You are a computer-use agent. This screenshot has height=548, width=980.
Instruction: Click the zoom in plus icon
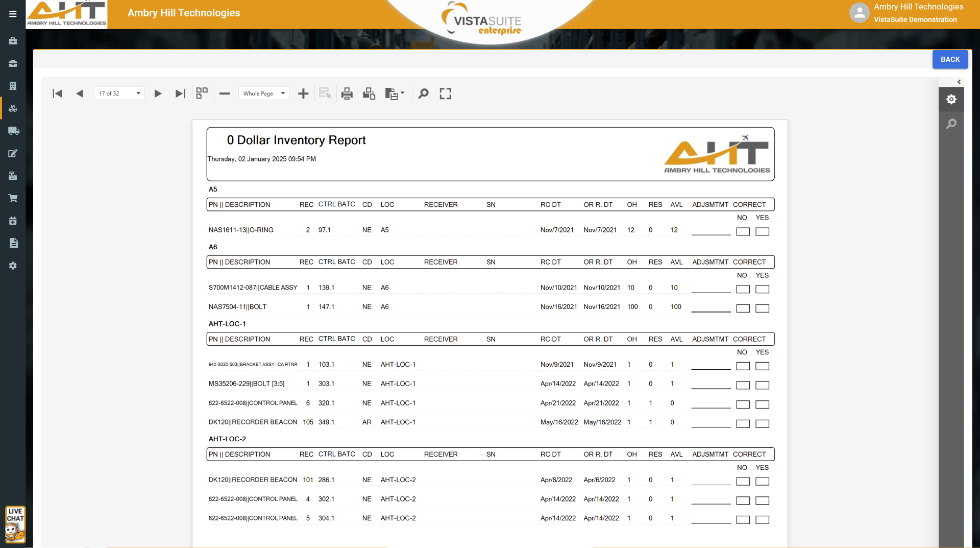tap(303, 93)
